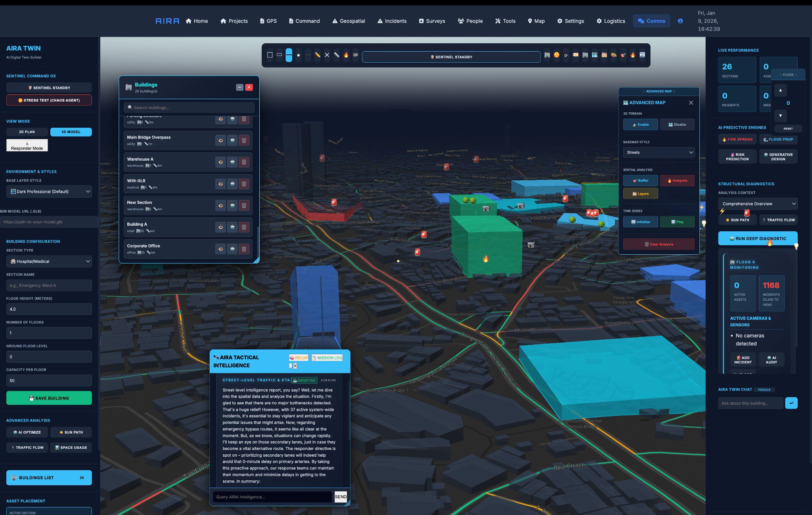Switch View Mode to 2D Plan
This screenshot has height=515, width=812.
27,132
